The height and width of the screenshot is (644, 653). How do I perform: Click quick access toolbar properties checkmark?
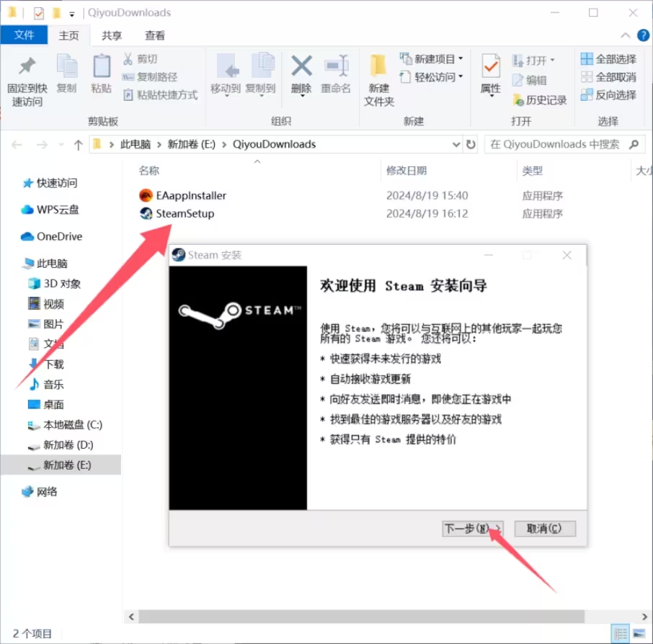pos(38,14)
